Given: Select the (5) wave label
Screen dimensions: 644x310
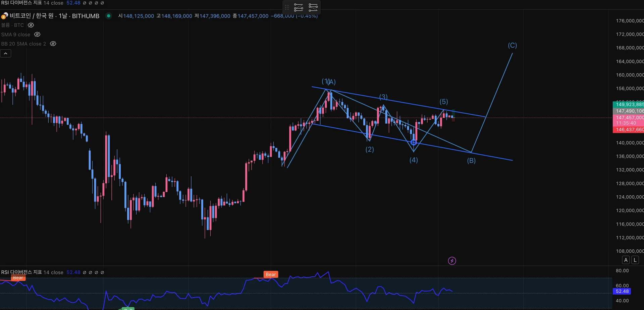Looking at the screenshot, I should click(x=444, y=102).
